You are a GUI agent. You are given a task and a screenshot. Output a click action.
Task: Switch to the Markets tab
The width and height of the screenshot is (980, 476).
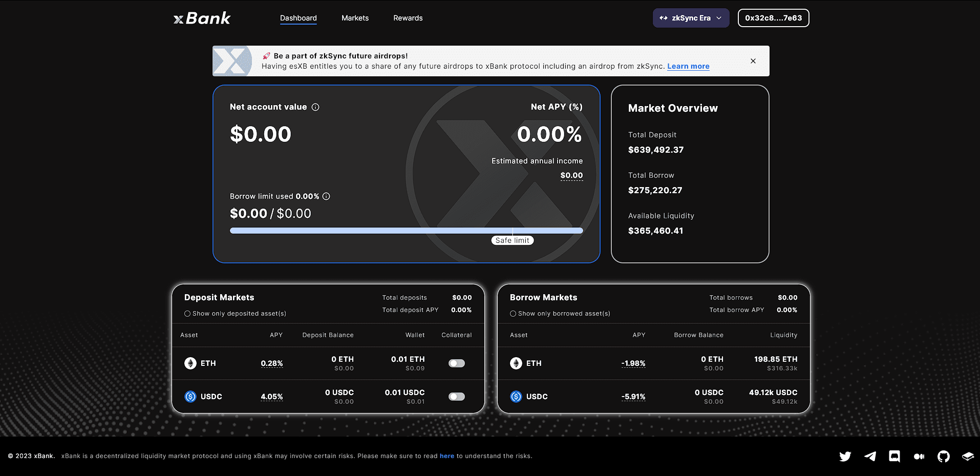click(355, 18)
